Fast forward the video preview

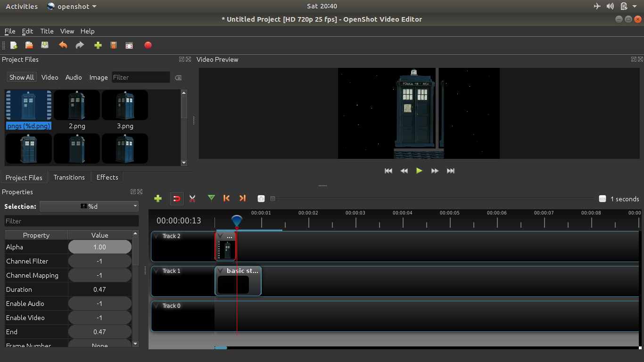435,171
